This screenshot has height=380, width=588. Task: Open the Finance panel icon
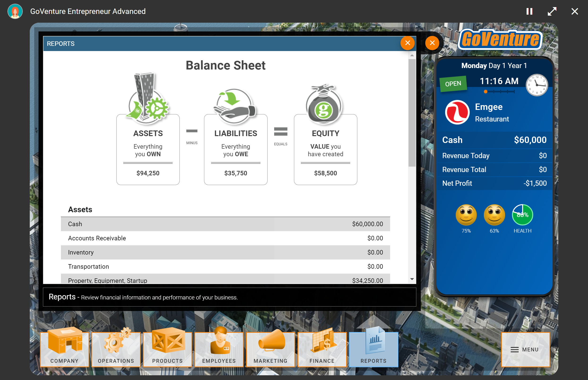coord(322,349)
